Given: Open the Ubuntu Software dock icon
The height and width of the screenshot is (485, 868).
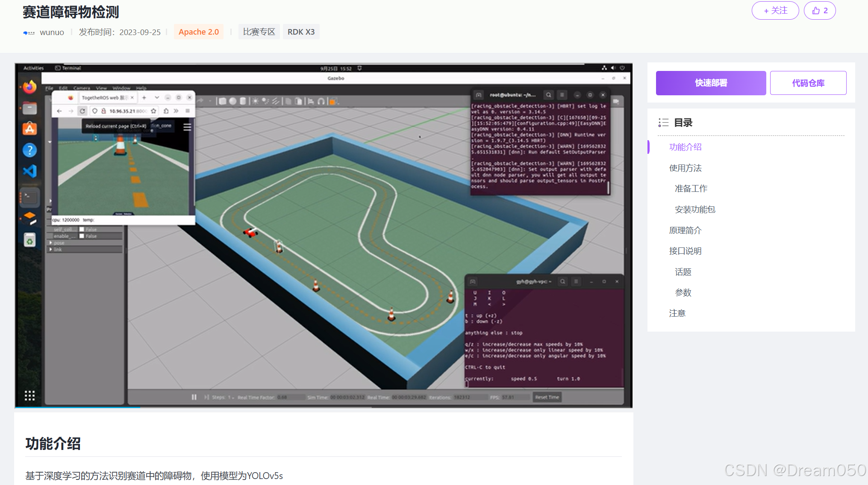Looking at the screenshot, I should [x=29, y=129].
